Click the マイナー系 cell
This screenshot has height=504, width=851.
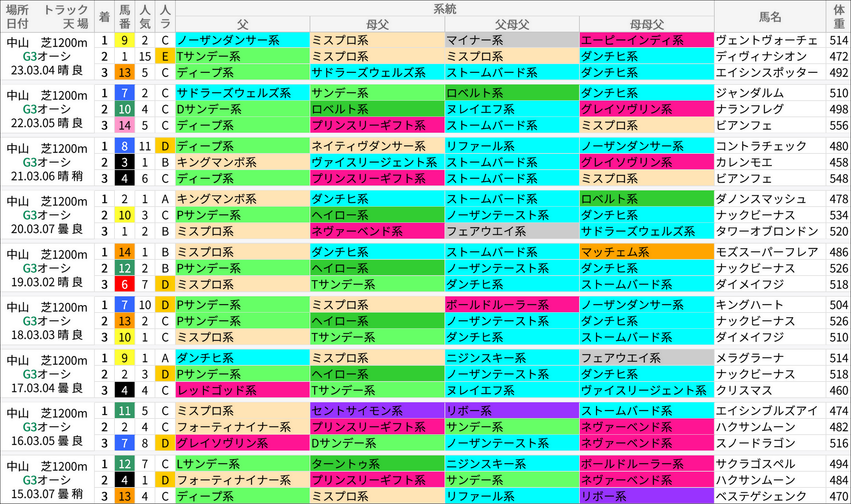512,40
